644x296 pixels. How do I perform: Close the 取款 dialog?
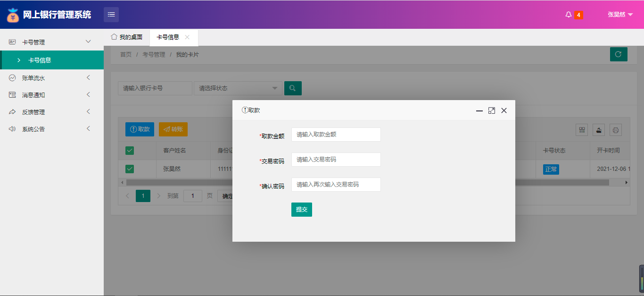point(504,110)
